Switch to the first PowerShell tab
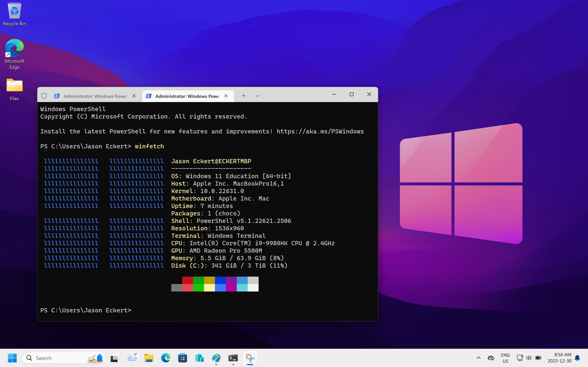 tap(95, 96)
